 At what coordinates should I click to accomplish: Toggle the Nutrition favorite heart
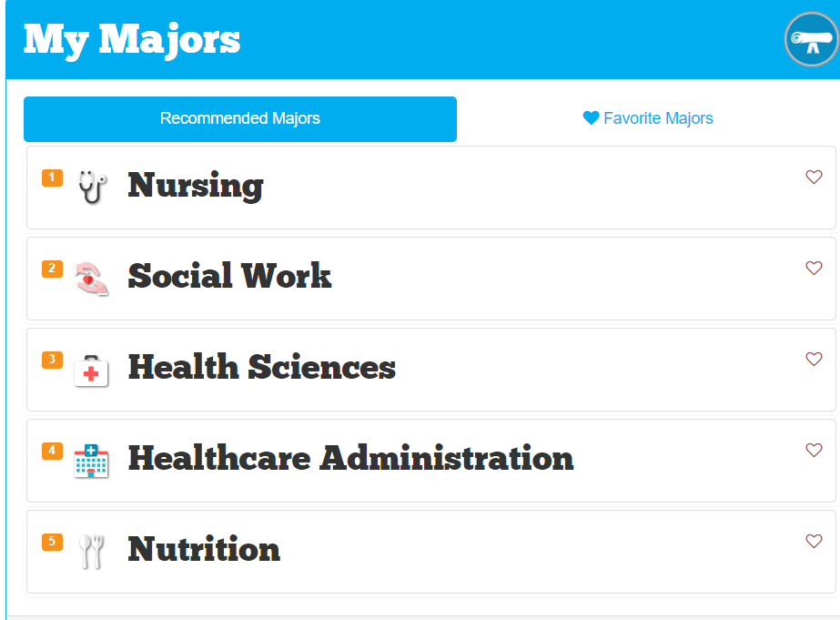(814, 541)
